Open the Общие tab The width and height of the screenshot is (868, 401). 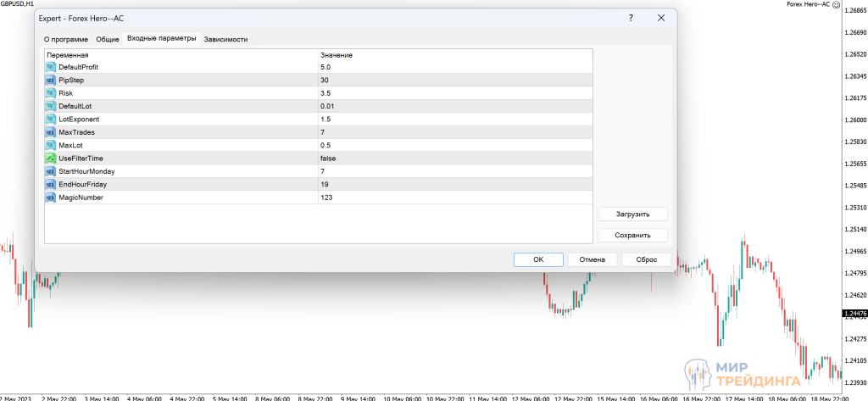[x=108, y=39]
